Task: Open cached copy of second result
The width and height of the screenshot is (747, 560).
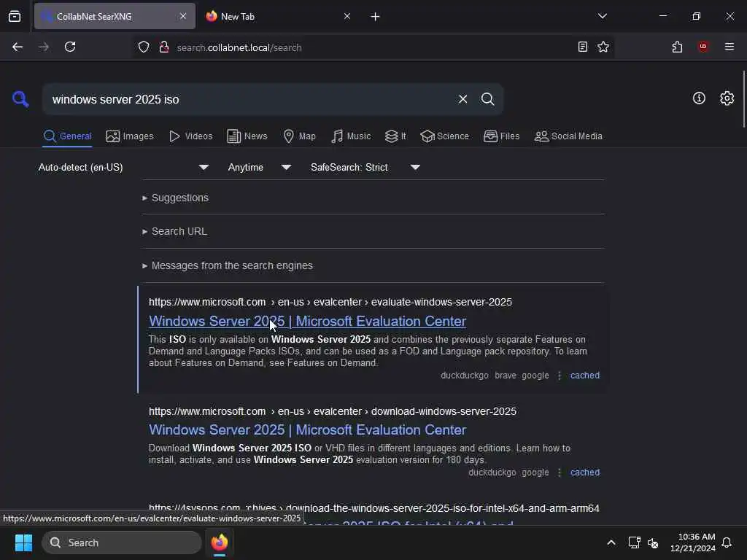Action: pyautogui.click(x=584, y=472)
